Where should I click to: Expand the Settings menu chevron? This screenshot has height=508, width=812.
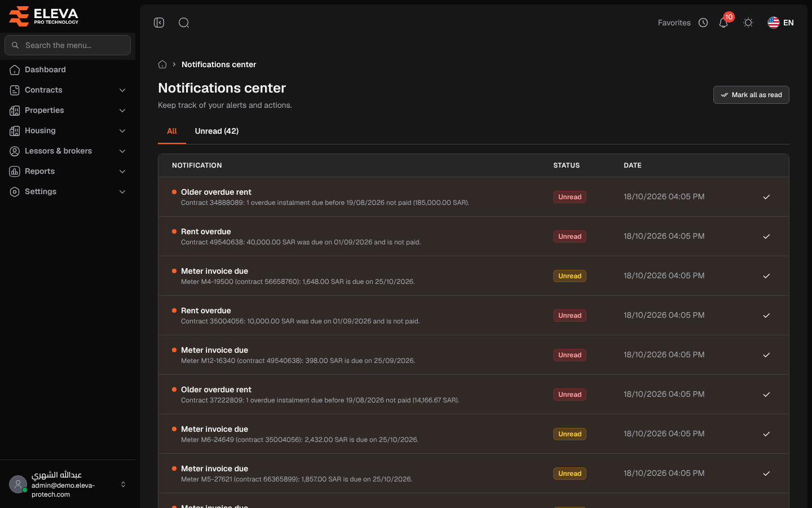click(122, 192)
